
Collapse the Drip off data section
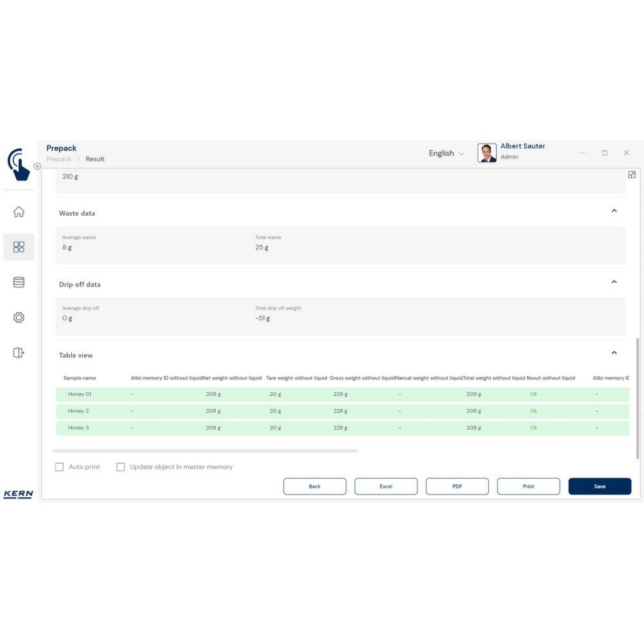(614, 281)
